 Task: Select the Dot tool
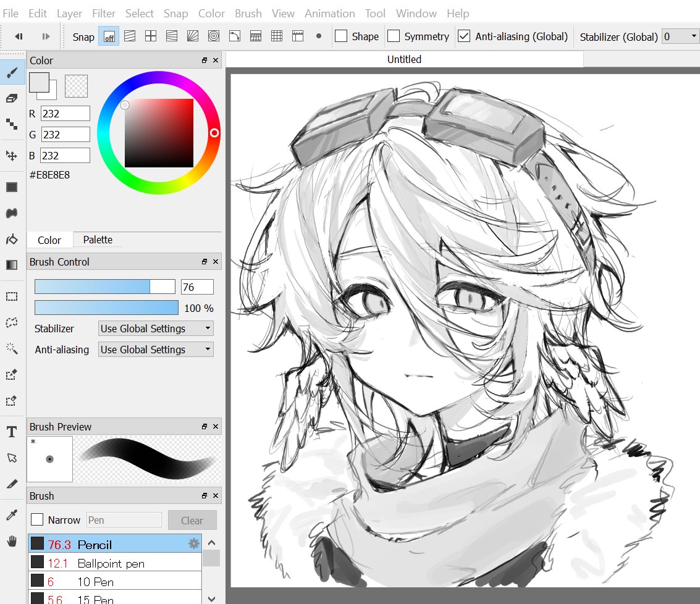pyautogui.click(x=12, y=124)
